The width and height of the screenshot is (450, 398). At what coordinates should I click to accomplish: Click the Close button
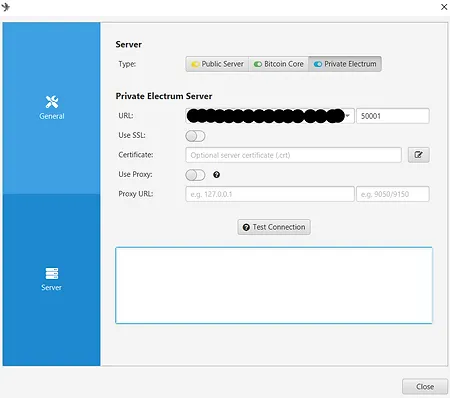[425, 387]
